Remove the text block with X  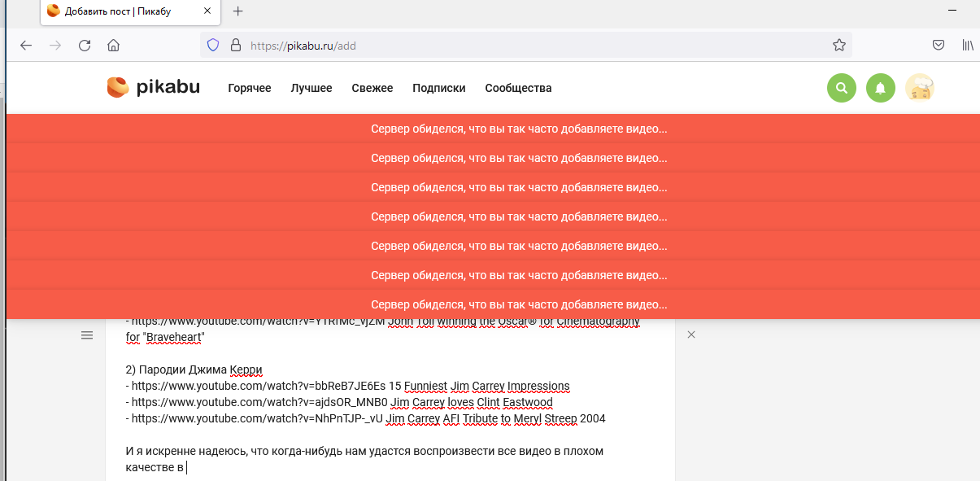coord(691,335)
